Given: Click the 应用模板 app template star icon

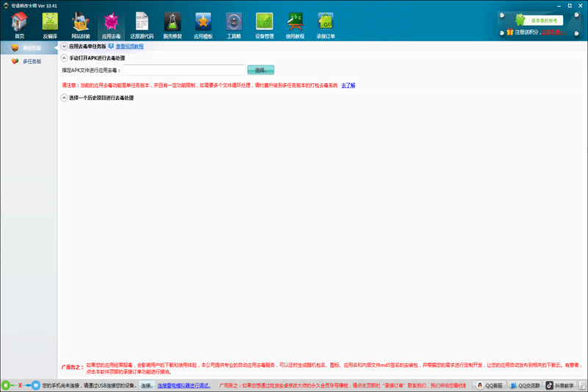Looking at the screenshot, I should point(203,25).
